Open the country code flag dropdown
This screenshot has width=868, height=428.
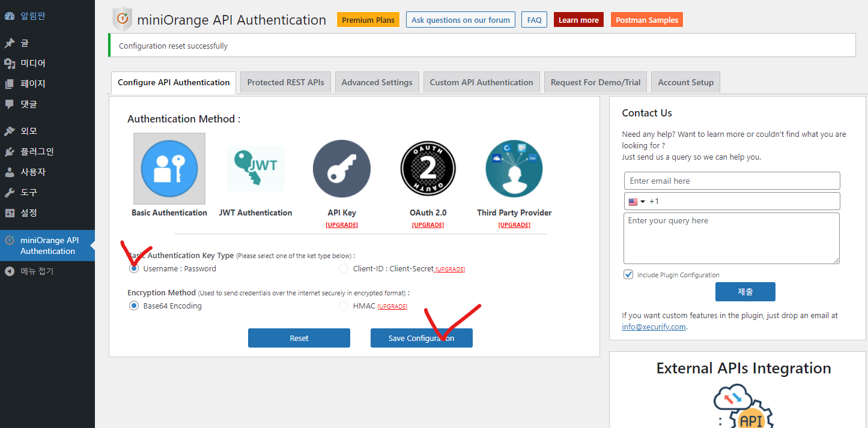click(x=637, y=202)
